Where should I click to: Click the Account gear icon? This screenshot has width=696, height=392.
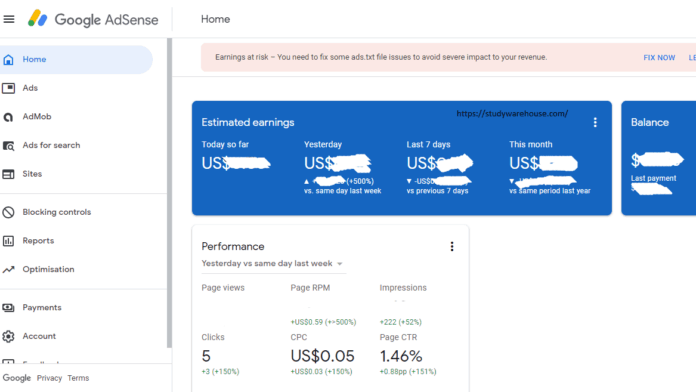(x=8, y=337)
